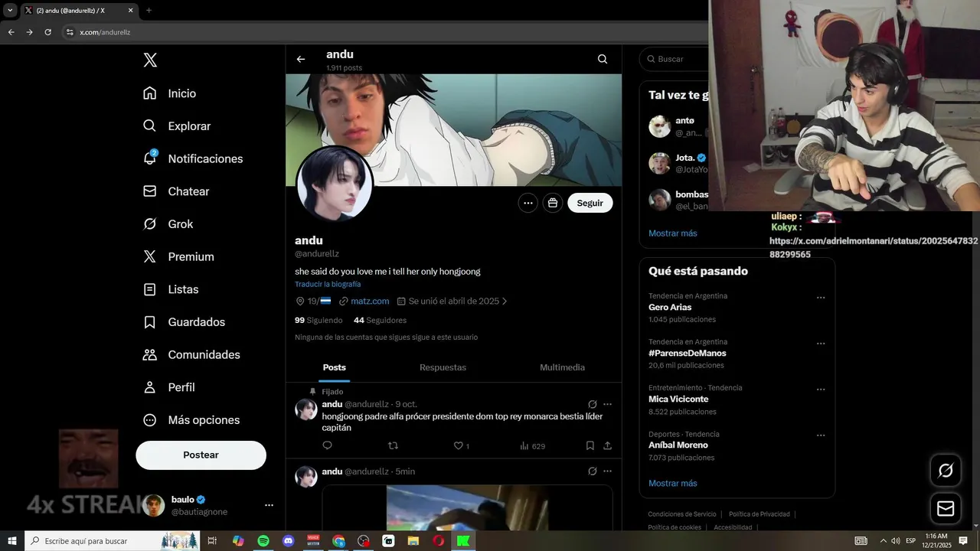
Task: Click Traducir la biografía link
Action: (328, 284)
